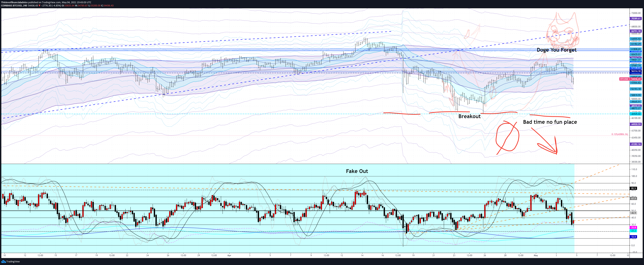Click the 53566.82 price label
Screen dimensions: 644x265
coord(636,83)
